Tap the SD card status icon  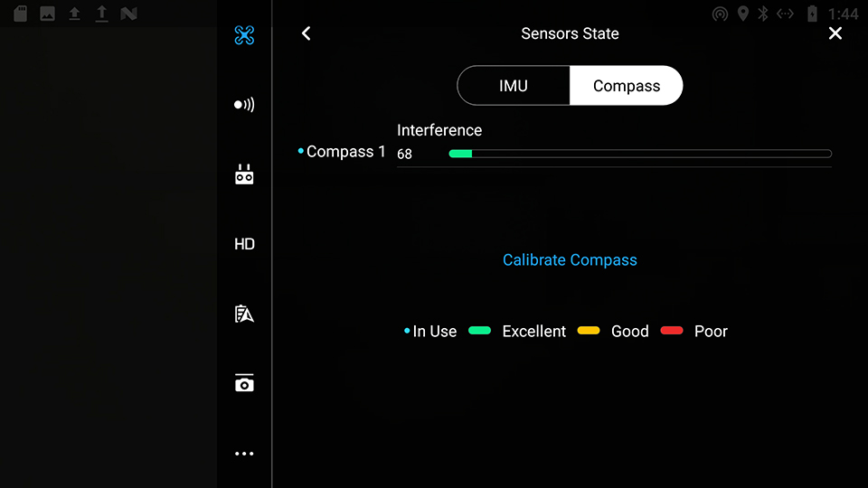[21, 14]
